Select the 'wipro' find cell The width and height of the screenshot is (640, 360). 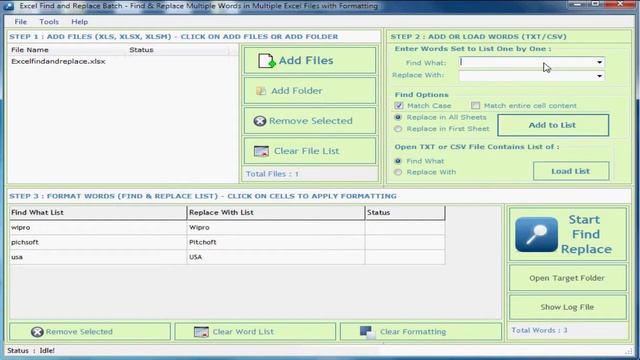click(x=98, y=227)
